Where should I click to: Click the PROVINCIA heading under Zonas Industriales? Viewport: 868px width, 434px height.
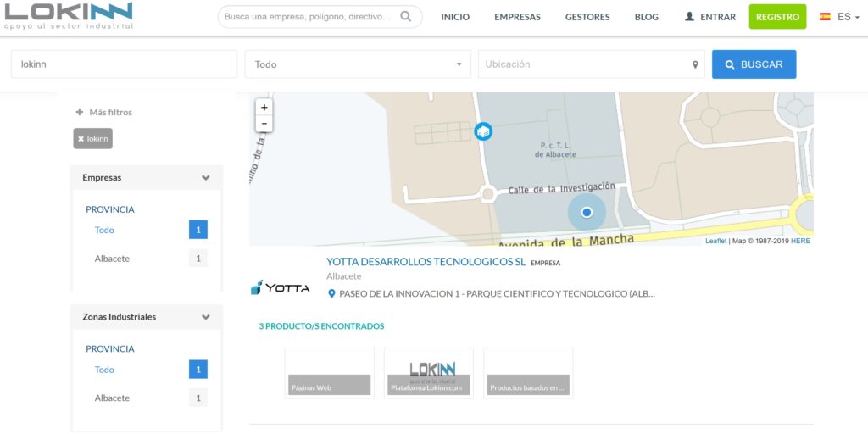click(110, 349)
